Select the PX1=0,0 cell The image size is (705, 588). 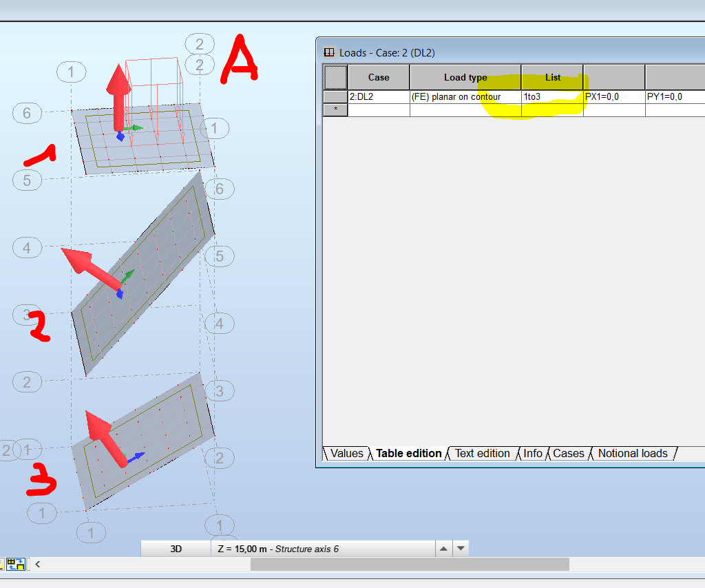coord(614,96)
